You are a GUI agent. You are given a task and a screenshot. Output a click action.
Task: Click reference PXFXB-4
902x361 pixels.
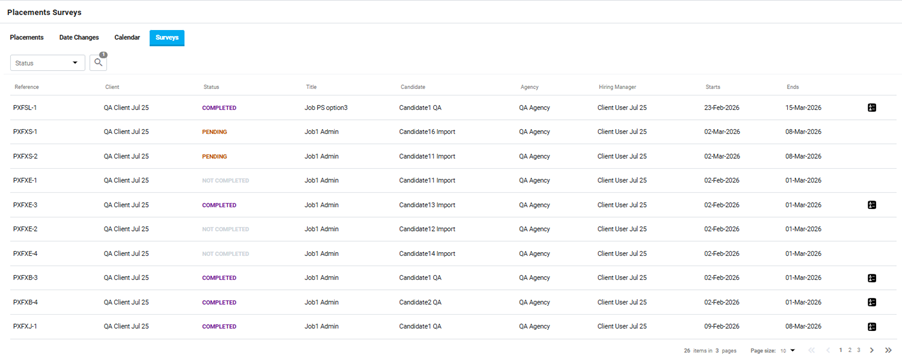[x=25, y=302]
